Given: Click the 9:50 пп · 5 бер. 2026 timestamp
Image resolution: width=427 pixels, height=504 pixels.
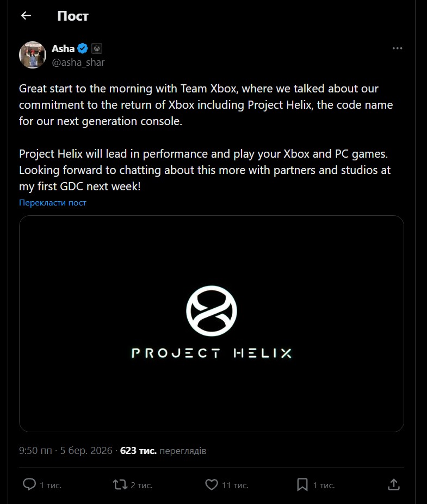Looking at the screenshot, I should click(x=66, y=451).
